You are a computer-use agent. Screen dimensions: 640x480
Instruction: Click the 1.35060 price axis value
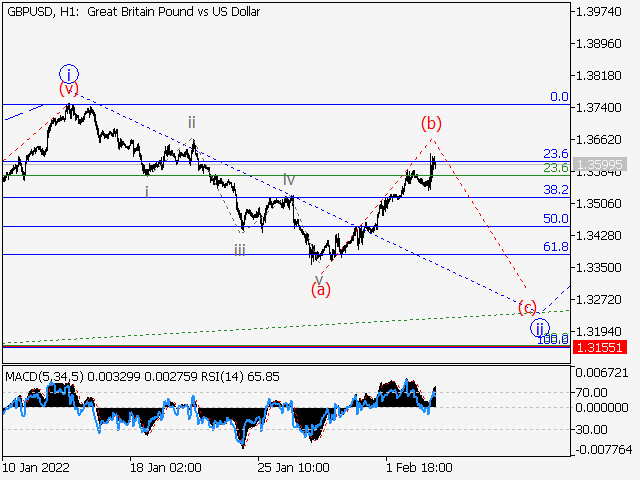click(598, 204)
